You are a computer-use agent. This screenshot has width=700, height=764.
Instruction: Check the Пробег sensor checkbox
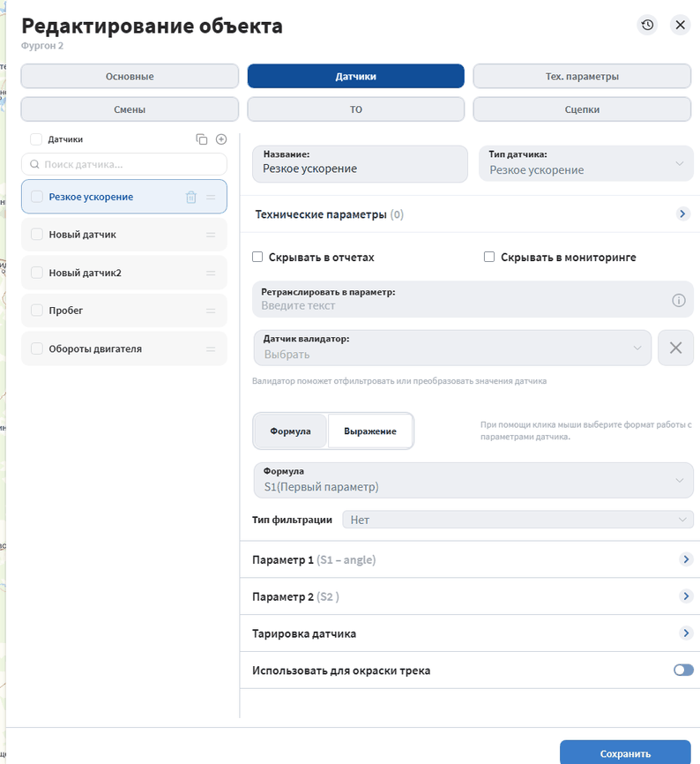click(x=37, y=311)
